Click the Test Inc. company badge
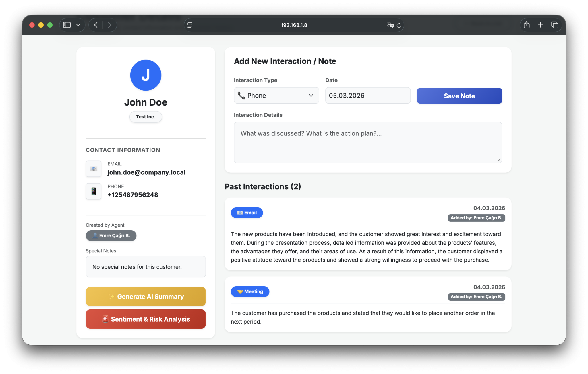Image resolution: width=588 pixels, height=374 pixels. click(x=146, y=117)
